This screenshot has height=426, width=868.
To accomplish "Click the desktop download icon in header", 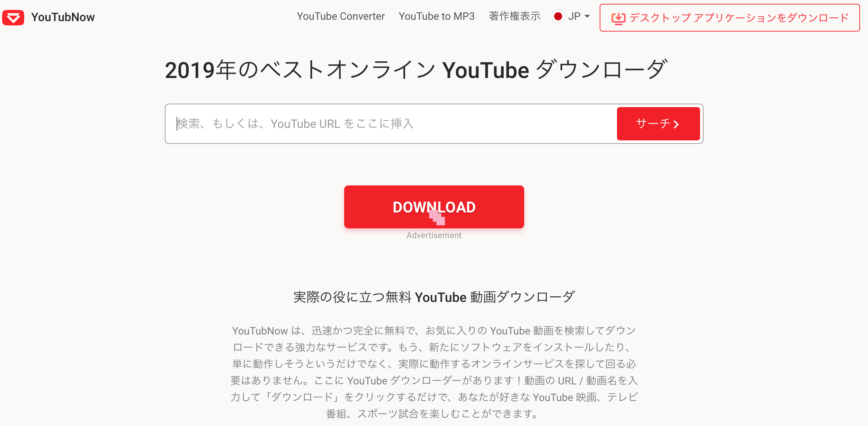I will click(618, 18).
